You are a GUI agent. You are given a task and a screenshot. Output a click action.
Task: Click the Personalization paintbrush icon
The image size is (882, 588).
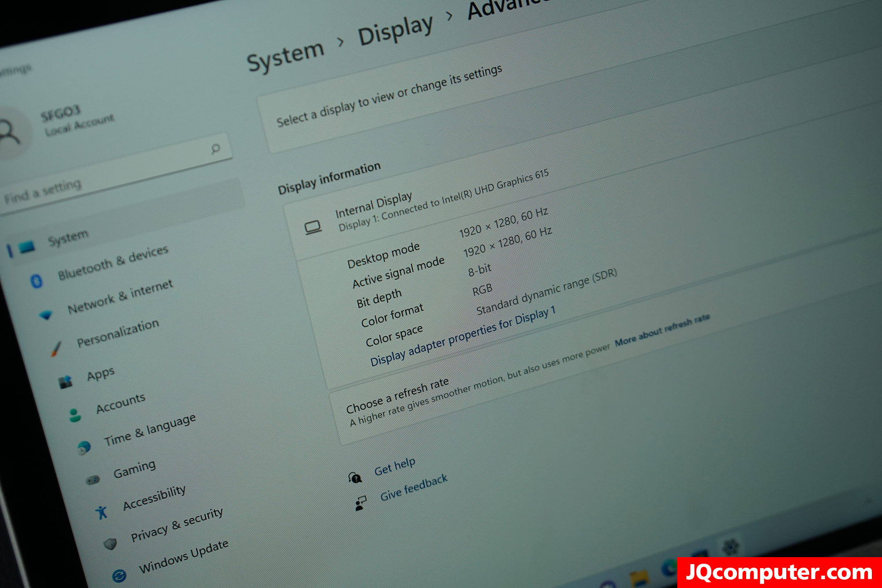coord(56,348)
